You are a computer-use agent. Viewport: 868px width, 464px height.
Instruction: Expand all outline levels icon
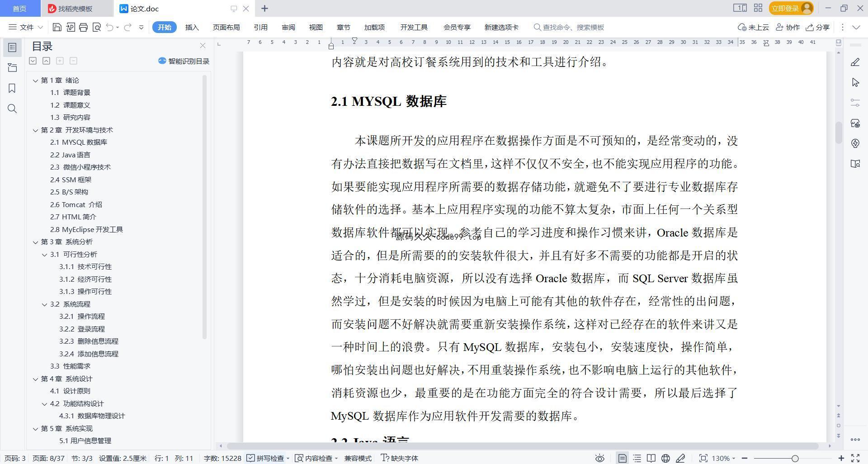[33, 61]
